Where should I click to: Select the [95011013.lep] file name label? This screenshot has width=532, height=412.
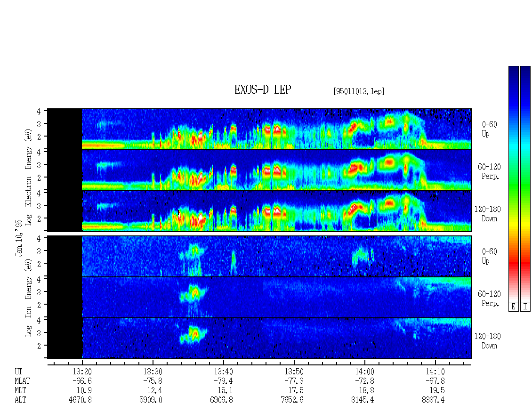(359, 91)
